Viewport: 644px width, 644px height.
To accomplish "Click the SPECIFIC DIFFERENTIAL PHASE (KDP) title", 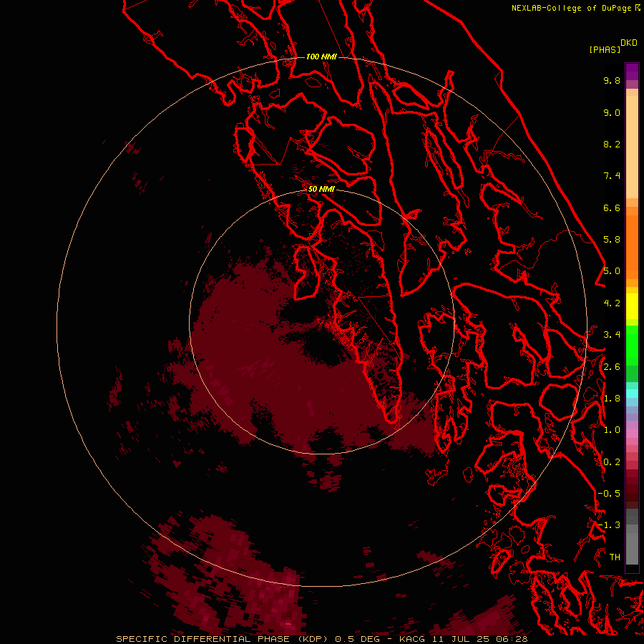I will [223, 639].
